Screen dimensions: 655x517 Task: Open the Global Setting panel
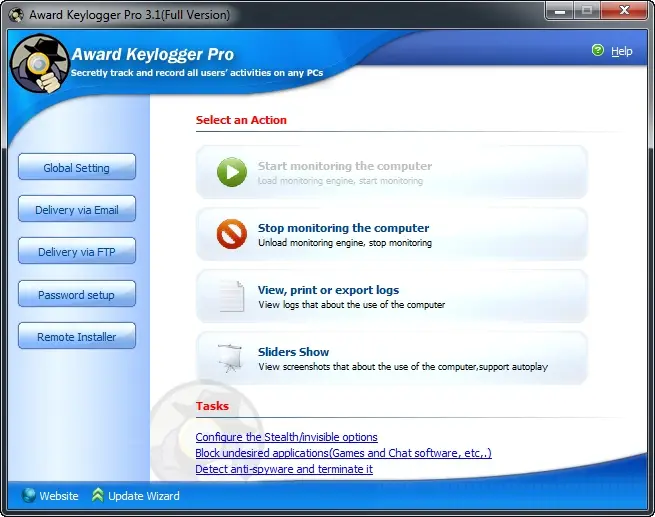click(77, 167)
